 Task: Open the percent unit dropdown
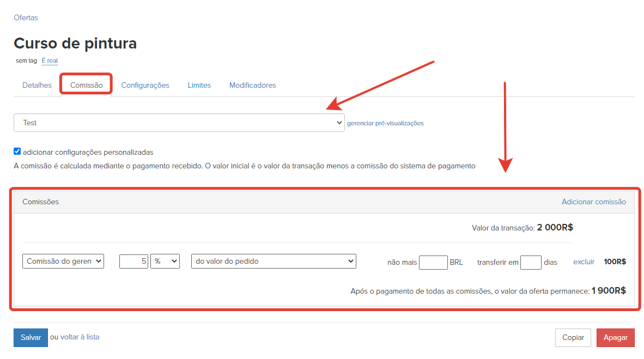click(165, 261)
